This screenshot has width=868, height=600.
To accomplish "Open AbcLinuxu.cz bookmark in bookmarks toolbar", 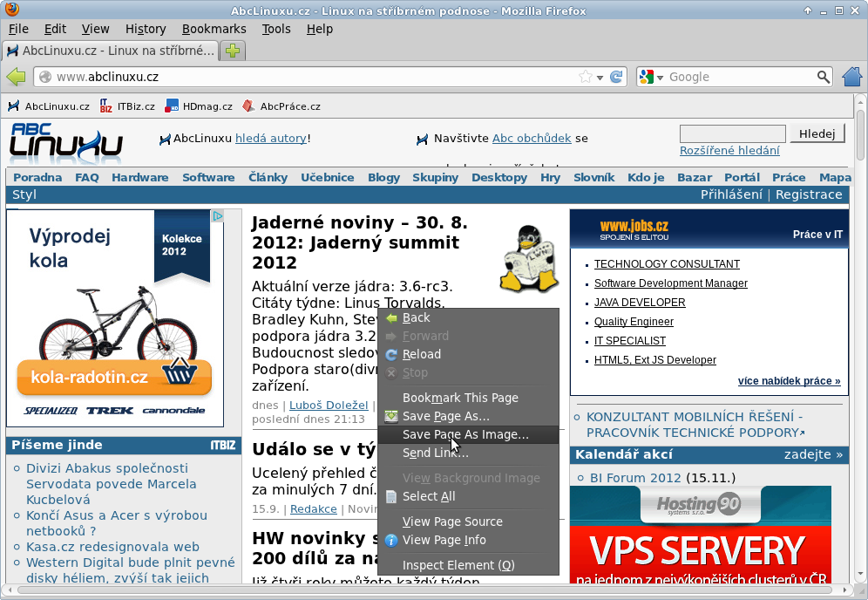I will coord(49,106).
